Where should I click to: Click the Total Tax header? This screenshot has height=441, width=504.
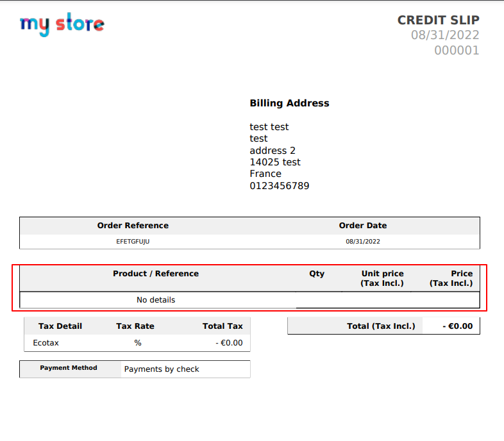point(223,326)
